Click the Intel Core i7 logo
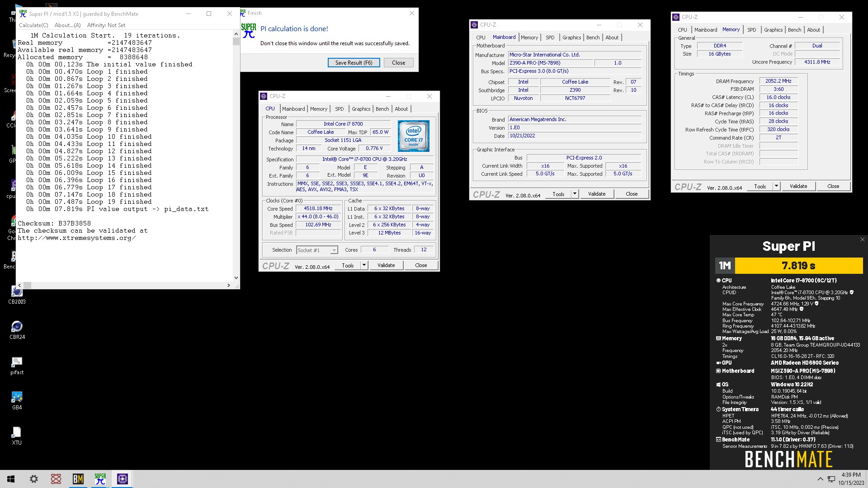 coord(413,136)
